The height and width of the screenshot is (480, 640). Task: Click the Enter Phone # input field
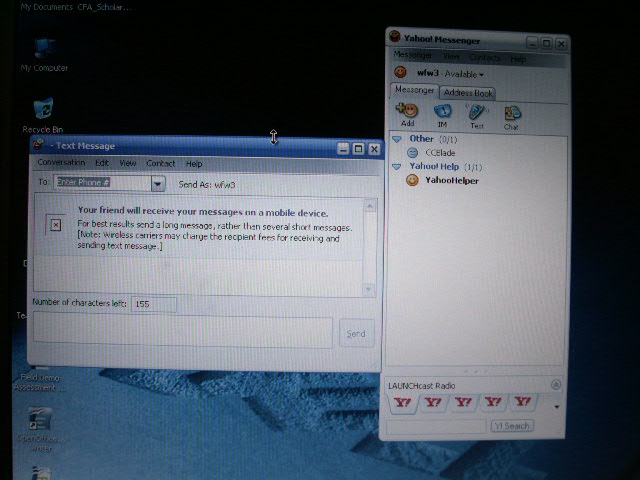point(102,183)
